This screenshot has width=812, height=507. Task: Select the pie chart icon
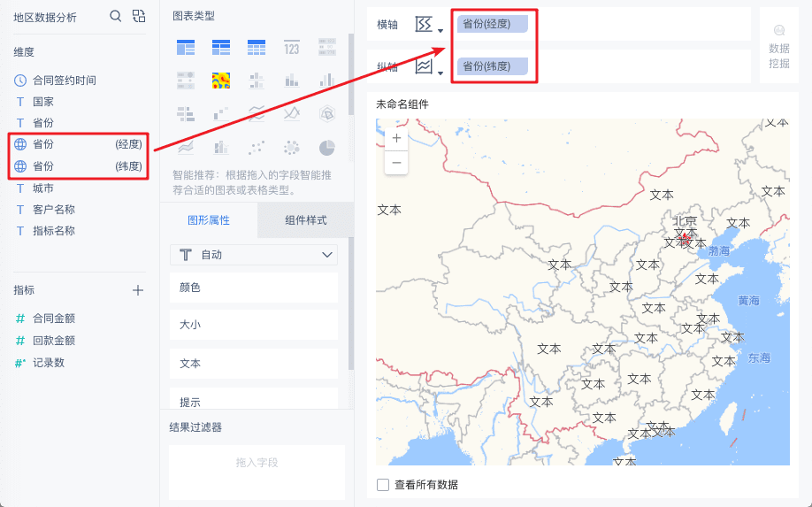pos(326,148)
